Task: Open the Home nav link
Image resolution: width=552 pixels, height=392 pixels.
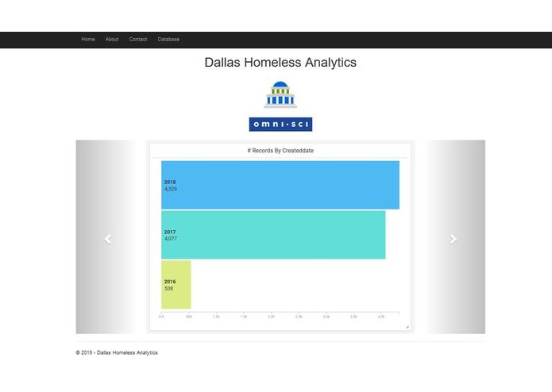Action: tap(88, 40)
